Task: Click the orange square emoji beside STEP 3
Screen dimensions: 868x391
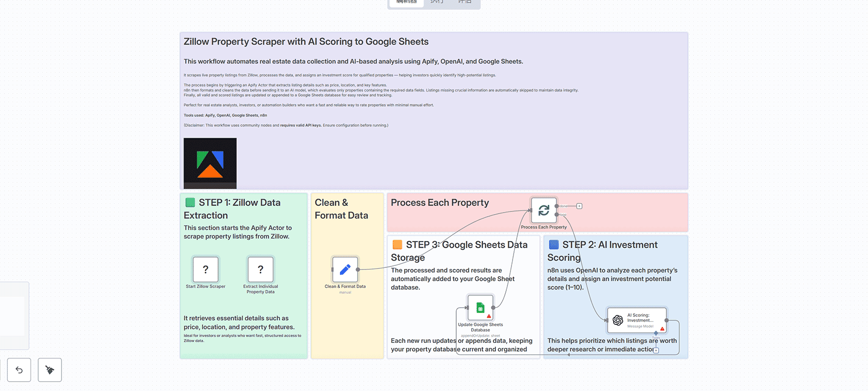Action: tap(397, 245)
